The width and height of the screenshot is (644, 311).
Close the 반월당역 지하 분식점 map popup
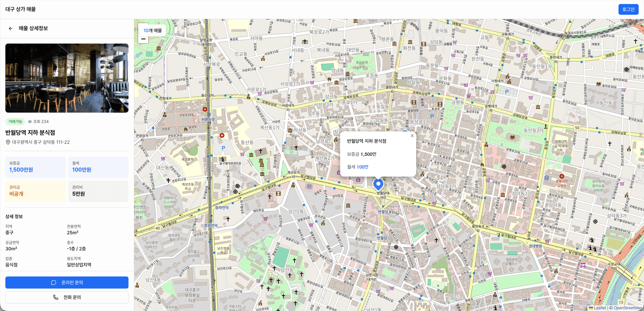tap(412, 136)
